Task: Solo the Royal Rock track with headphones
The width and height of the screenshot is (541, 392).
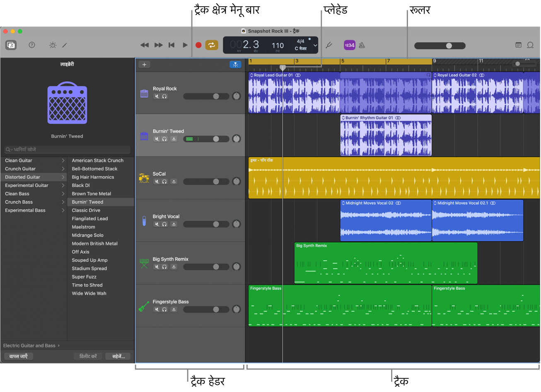Action: point(164,96)
